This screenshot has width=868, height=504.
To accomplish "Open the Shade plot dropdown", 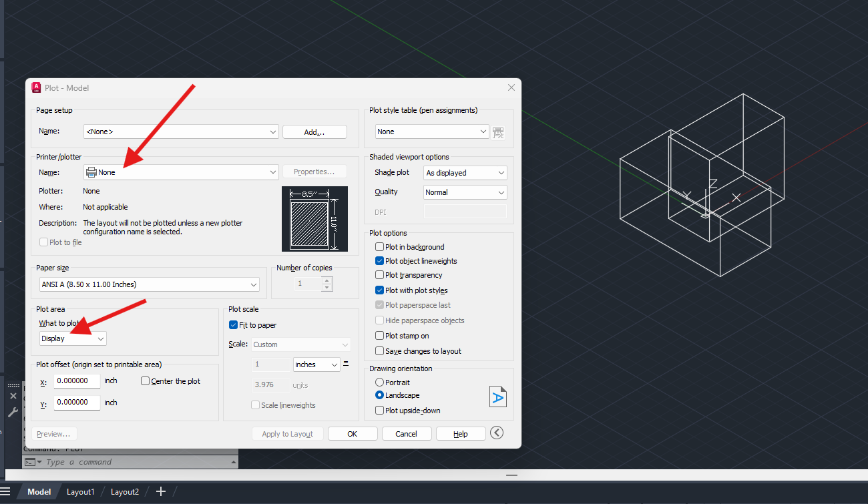I will coord(465,173).
